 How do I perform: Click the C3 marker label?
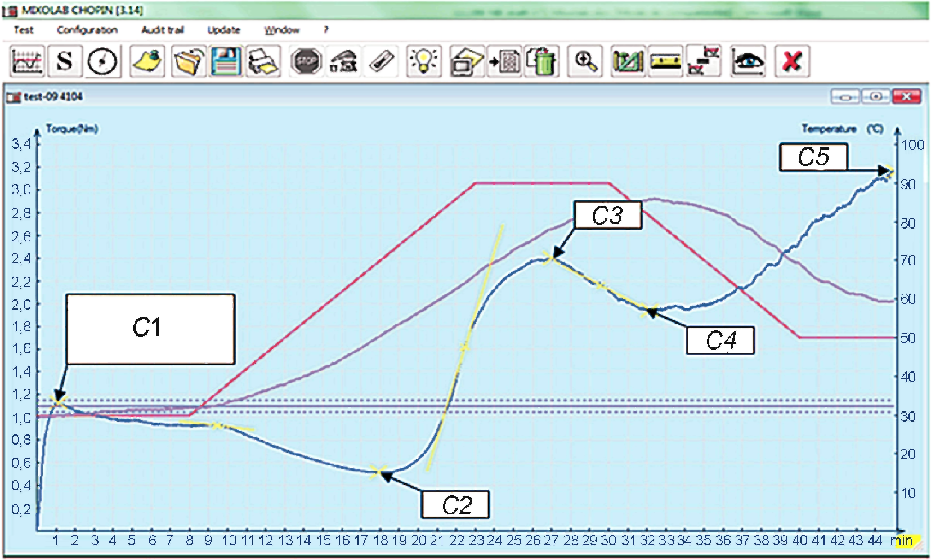(608, 215)
